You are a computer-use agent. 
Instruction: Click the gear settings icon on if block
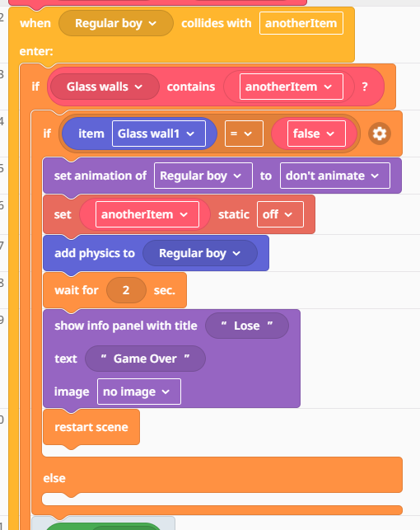point(380,134)
